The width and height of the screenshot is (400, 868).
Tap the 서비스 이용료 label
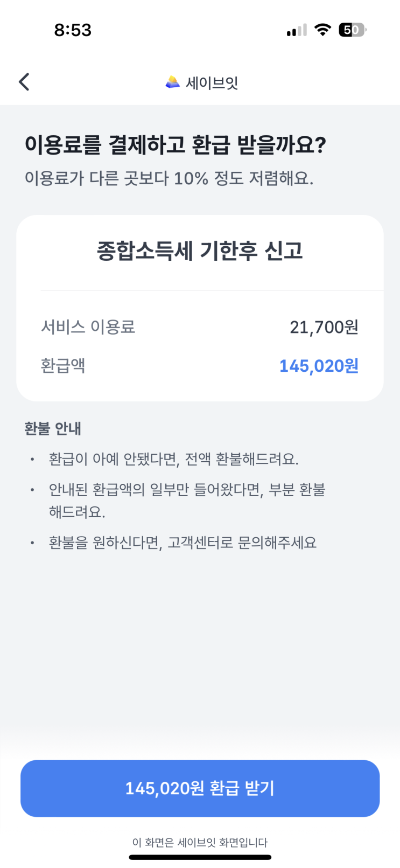[88, 327]
